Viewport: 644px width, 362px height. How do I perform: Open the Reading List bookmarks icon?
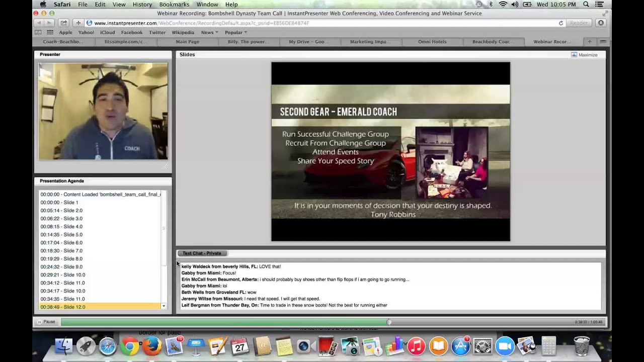pyautogui.click(x=38, y=32)
